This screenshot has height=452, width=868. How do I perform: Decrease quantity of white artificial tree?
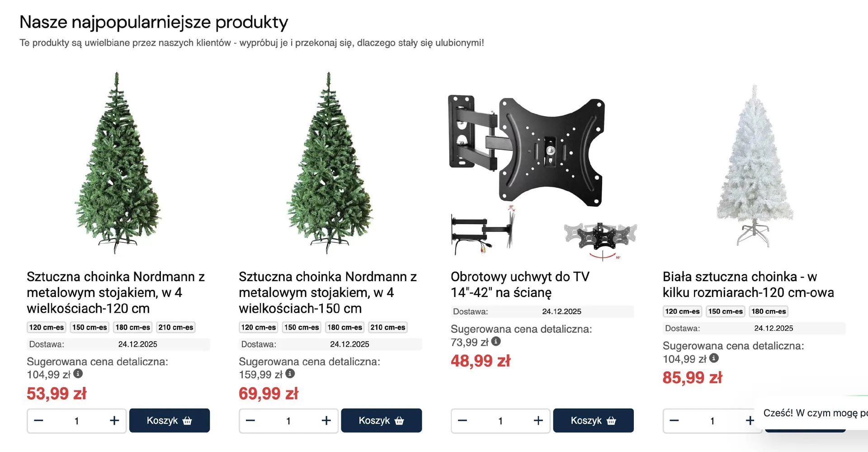(674, 421)
